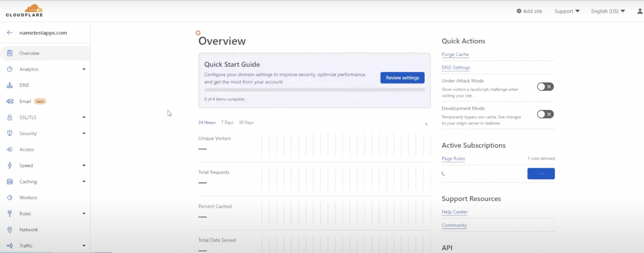Click the DNS sitemap icon in sidebar
Image resolution: width=644 pixels, height=253 pixels.
(10, 85)
